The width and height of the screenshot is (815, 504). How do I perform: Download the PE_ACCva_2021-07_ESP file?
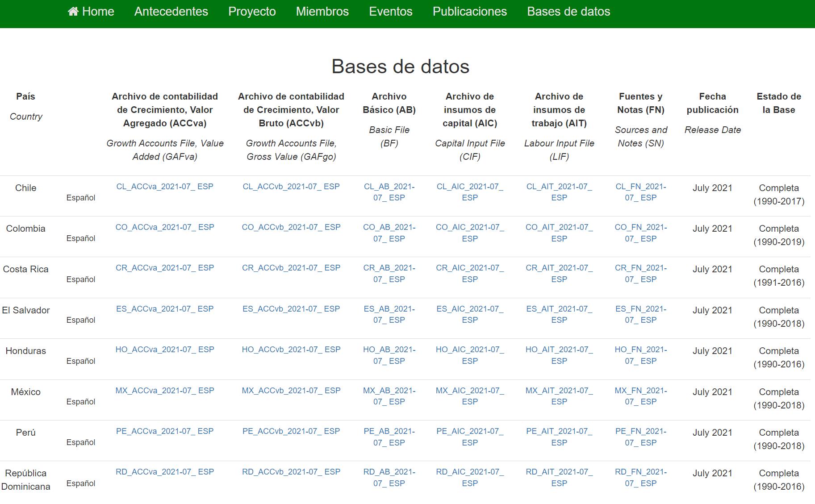point(164,431)
